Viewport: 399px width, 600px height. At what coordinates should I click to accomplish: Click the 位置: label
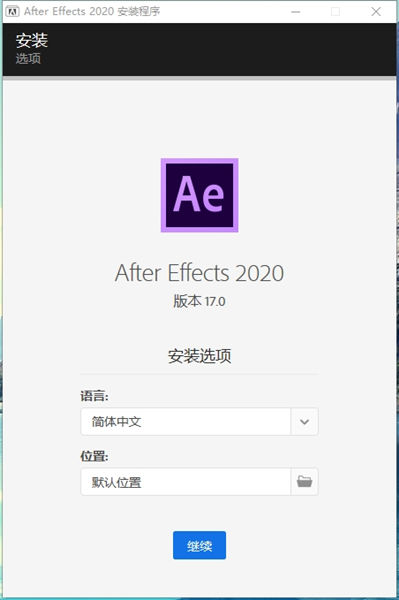pos(94,456)
